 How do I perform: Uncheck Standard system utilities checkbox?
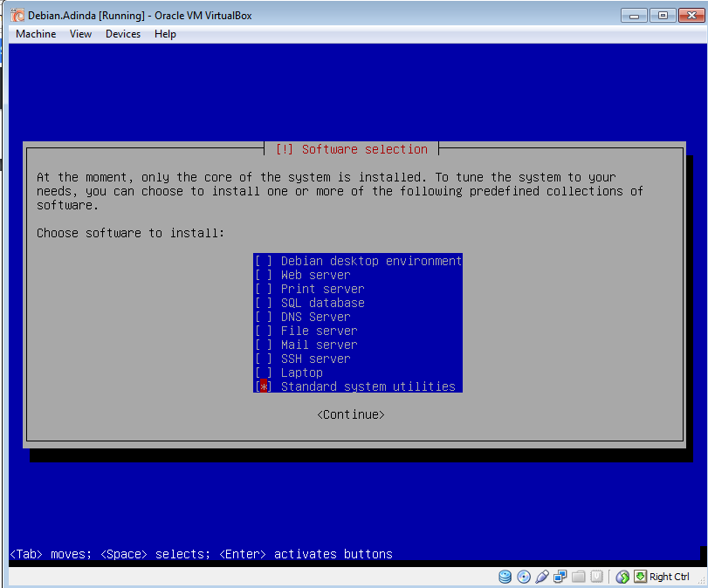click(x=264, y=386)
